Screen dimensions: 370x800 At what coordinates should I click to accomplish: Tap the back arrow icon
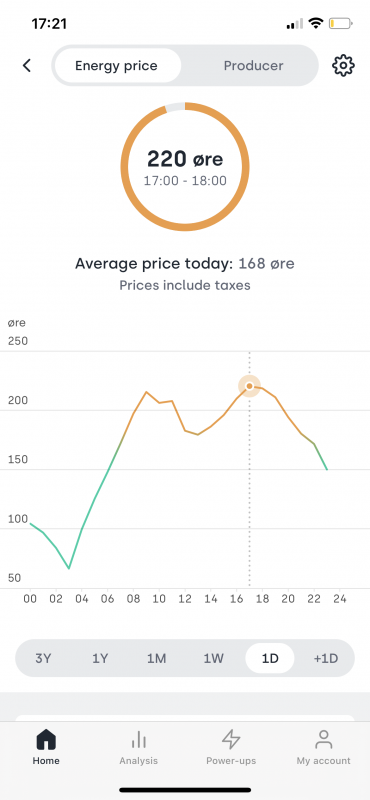click(x=27, y=65)
